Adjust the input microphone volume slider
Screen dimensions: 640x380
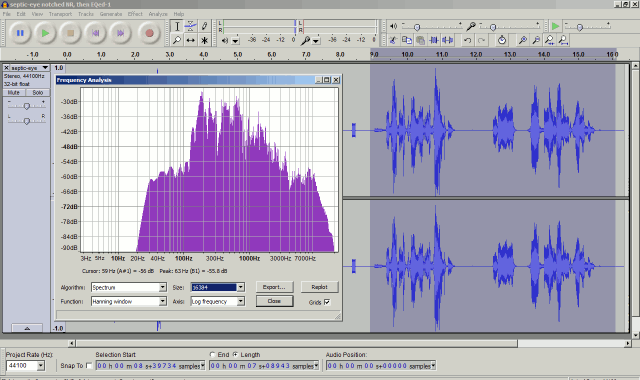pyautogui.click(x=493, y=27)
